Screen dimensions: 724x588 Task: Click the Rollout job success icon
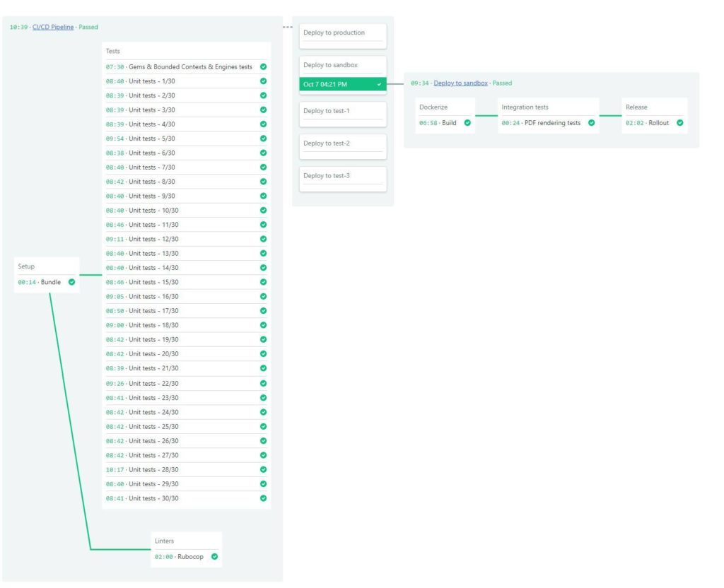679,123
